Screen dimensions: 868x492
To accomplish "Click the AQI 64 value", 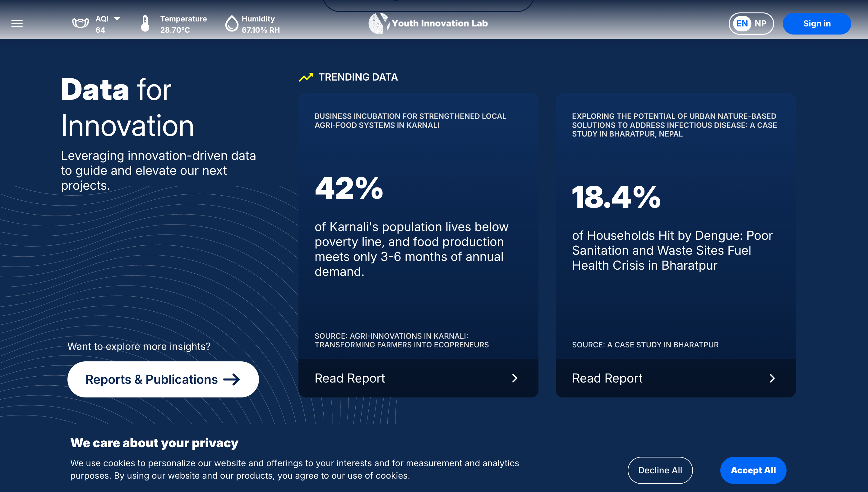I will coord(100,30).
